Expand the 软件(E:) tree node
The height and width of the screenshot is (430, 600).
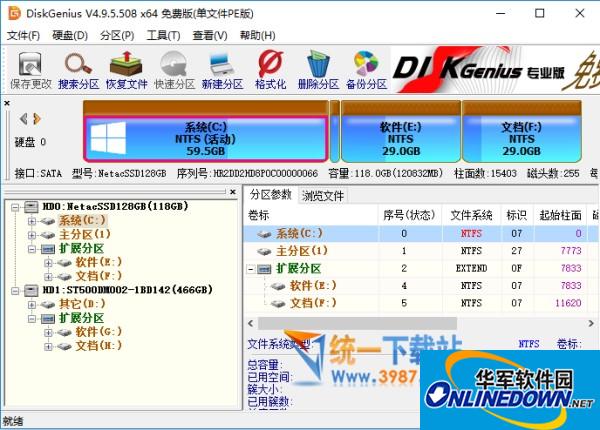(48, 263)
